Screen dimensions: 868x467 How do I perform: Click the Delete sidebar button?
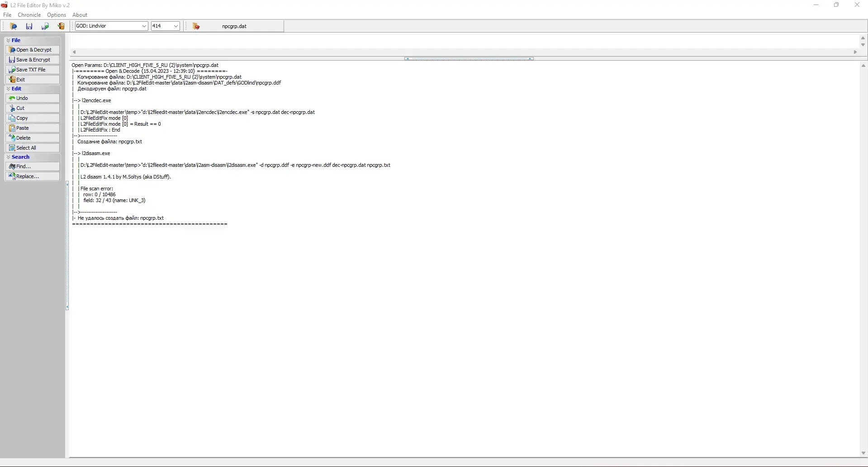coord(33,138)
